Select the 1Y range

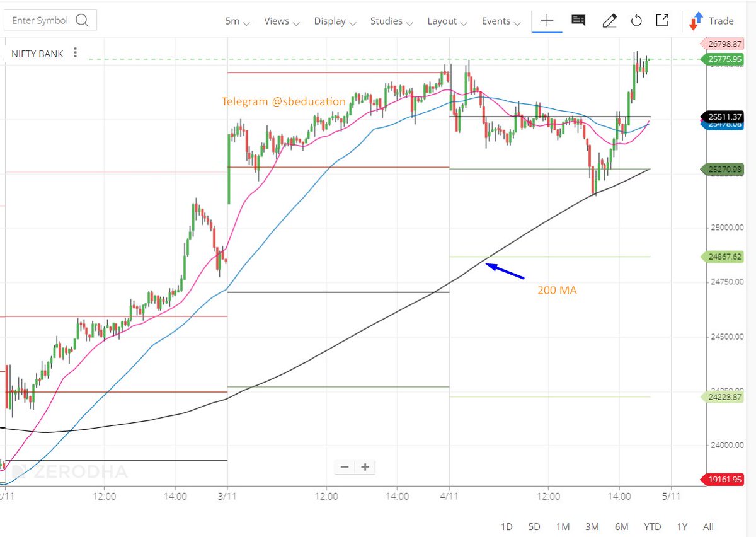point(682,526)
